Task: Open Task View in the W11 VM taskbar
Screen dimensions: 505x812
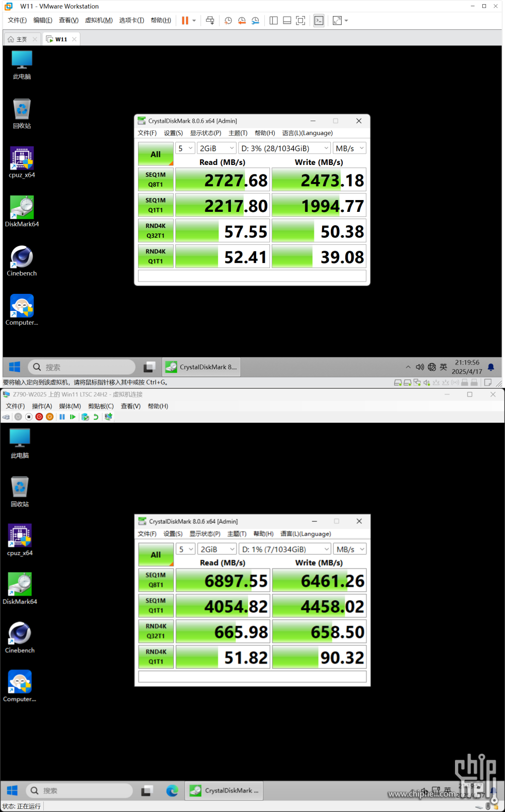Action: point(149,367)
